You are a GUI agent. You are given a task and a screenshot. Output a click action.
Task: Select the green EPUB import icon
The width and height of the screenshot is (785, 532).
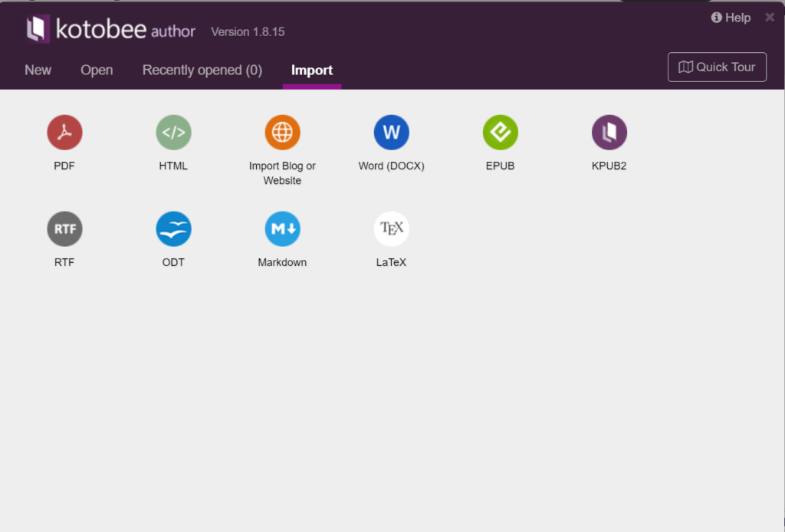tap(500, 133)
